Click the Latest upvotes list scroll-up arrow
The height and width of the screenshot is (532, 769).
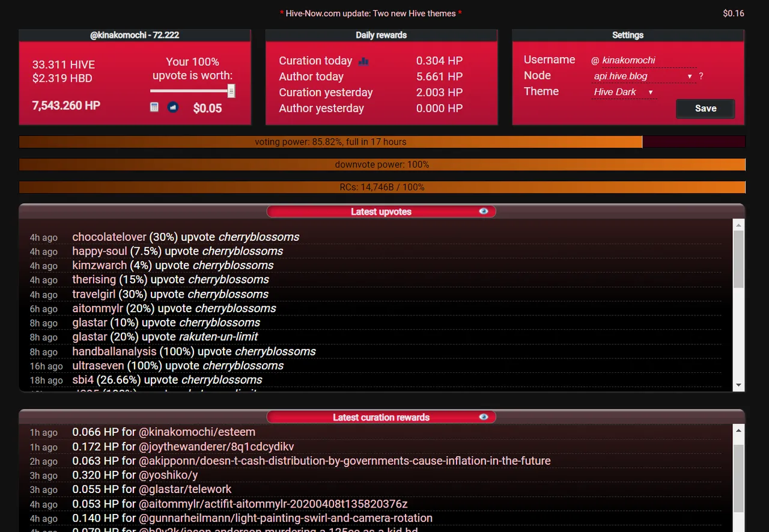[739, 225]
